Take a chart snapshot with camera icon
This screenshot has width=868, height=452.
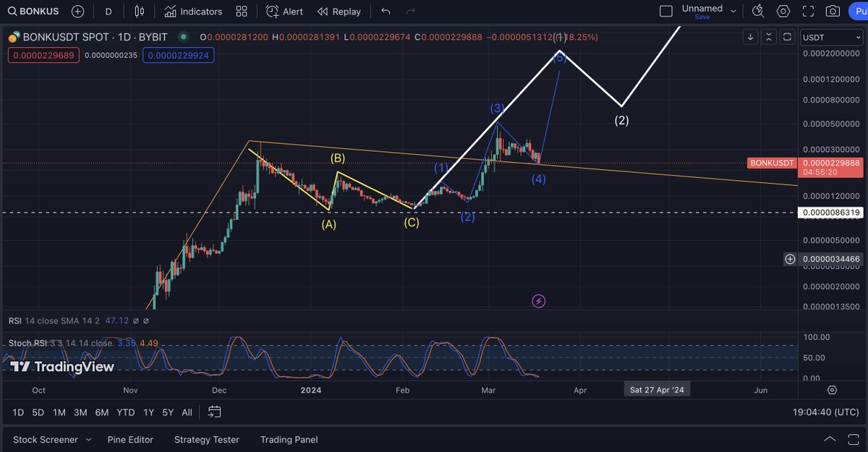(833, 12)
